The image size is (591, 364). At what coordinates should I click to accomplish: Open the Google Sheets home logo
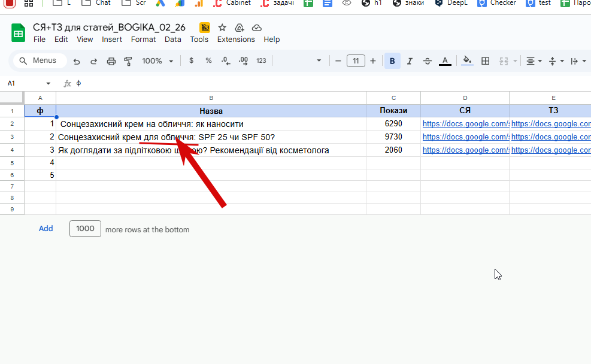click(x=18, y=33)
